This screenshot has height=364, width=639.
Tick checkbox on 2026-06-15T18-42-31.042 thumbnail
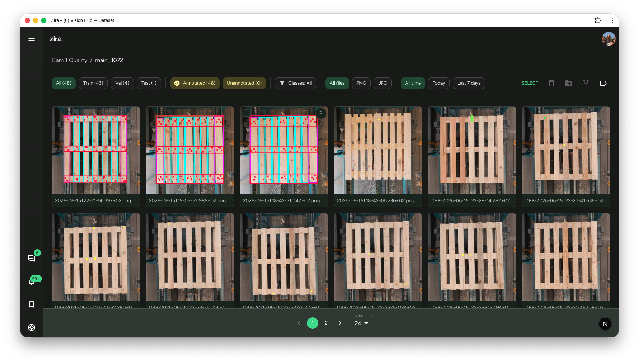(247, 113)
